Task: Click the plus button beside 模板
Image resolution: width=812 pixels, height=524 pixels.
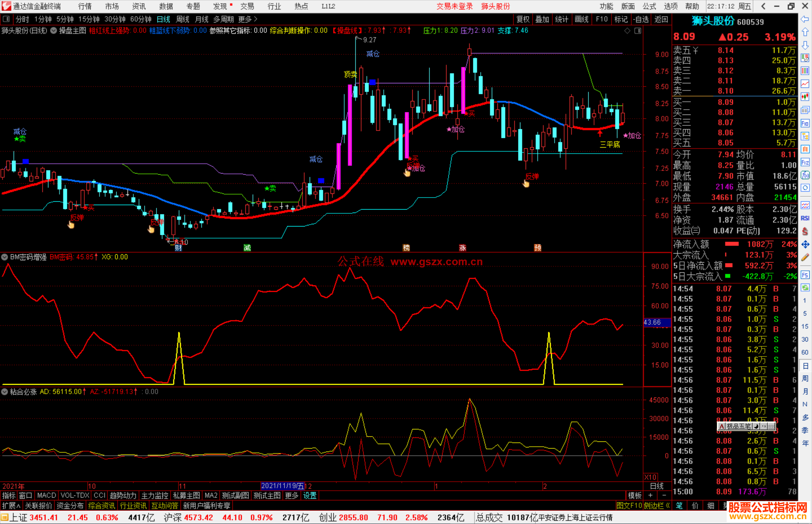Action: pyautogui.click(x=650, y=495)
